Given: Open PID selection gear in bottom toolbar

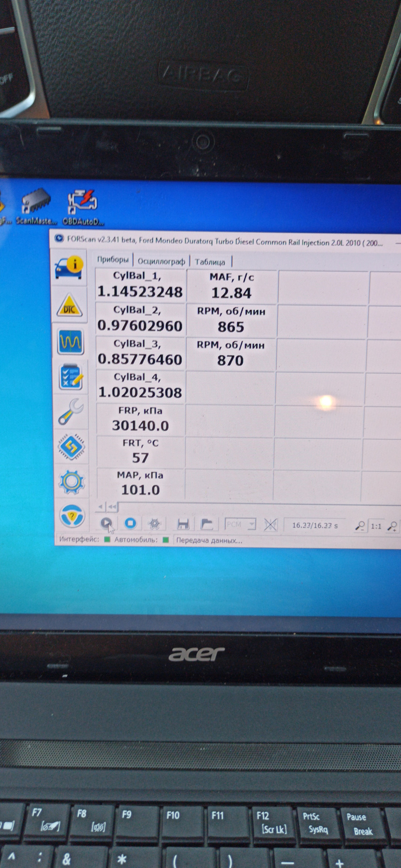Looking at the screenshot, I should [155, 524].
